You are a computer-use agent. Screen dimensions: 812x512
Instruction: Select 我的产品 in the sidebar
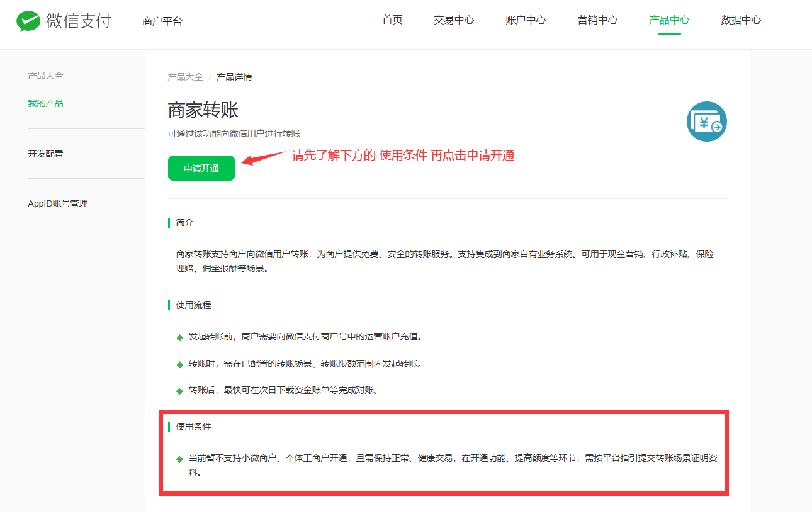pos(45,103)
